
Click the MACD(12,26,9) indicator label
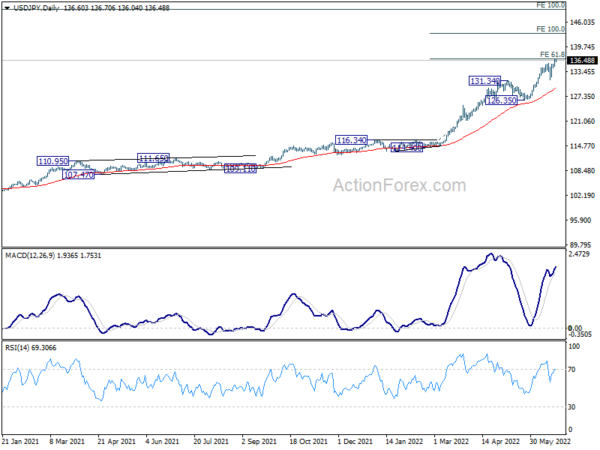30,255
